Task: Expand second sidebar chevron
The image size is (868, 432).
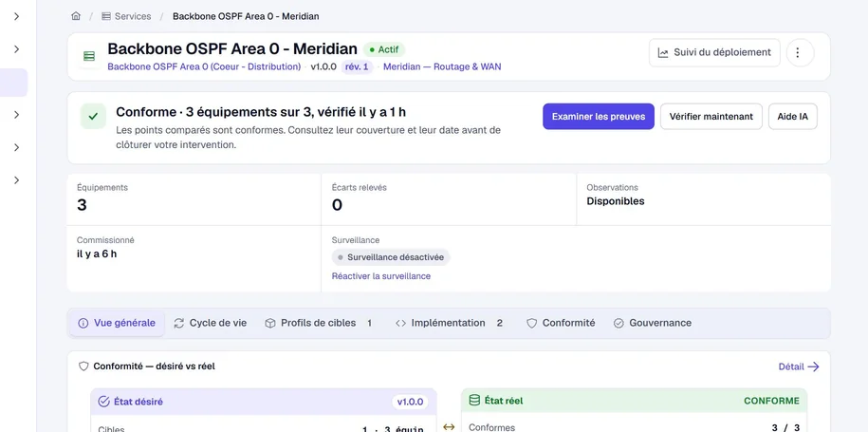Action: tap(17, 49)
